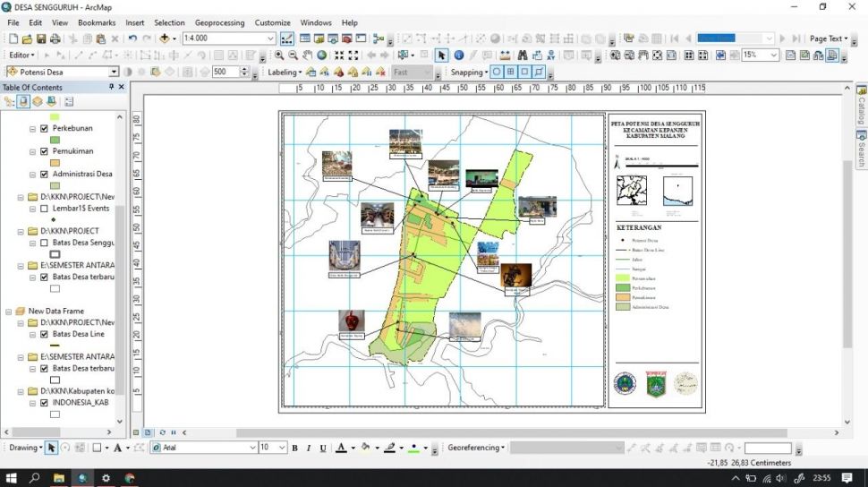
Task: Open the Find binoculars tool
Action: [x=522, y=56]
